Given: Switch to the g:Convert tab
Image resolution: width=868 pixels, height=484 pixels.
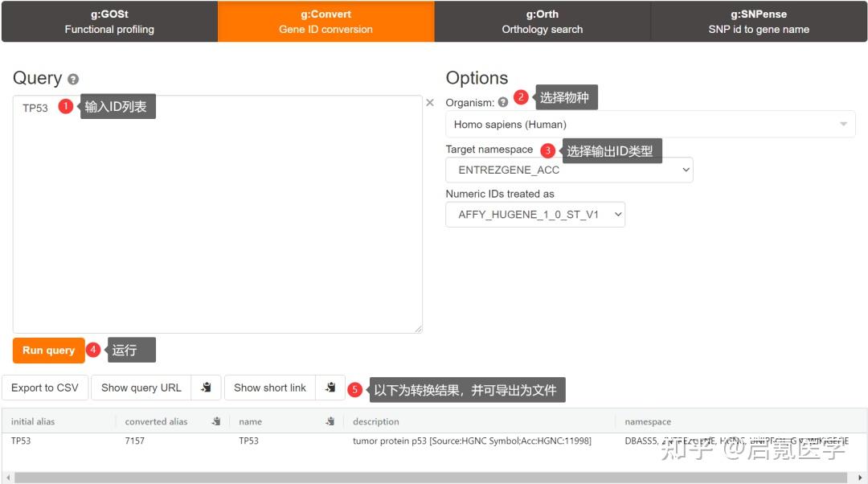Looking at the screenshot, I should (x=325, y=20).
